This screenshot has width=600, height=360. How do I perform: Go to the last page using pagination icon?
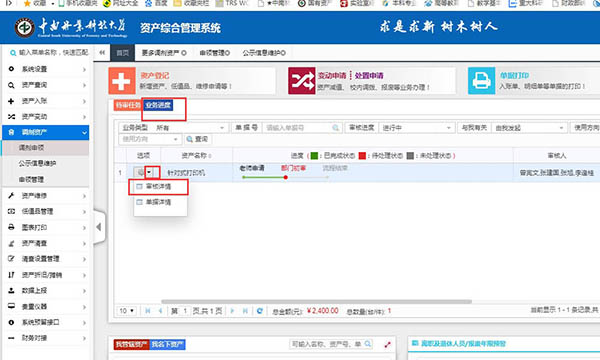[x=245, y=311]
